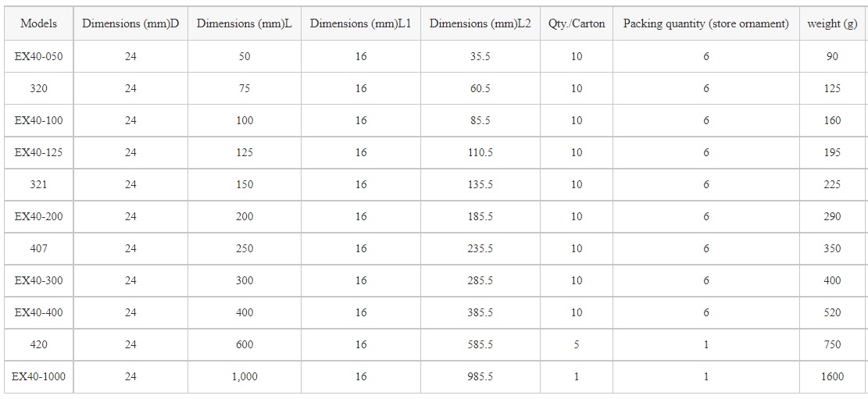The width and height of the screenshot is (868, 399).
Task: Select the 1,000 length value cell
Action: 245,376
